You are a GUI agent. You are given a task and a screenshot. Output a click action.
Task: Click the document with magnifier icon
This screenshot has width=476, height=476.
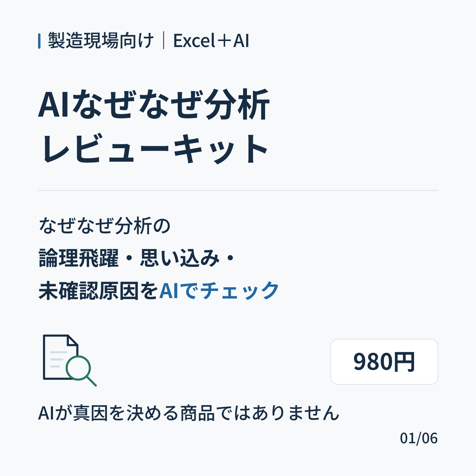point(70,361)
